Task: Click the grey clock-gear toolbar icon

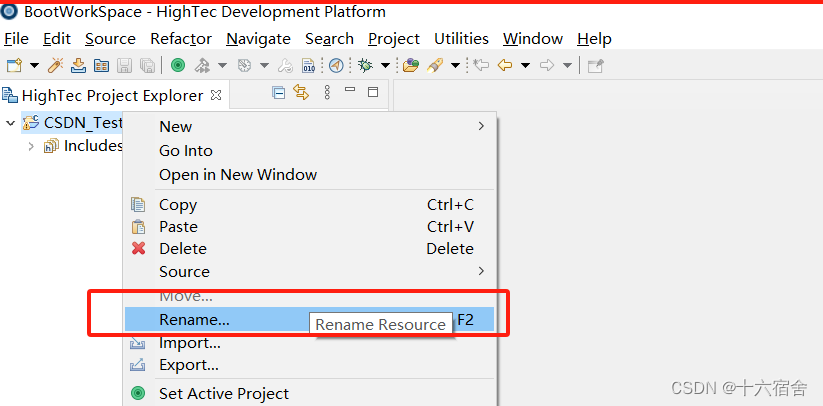Action: click(245, 66)
